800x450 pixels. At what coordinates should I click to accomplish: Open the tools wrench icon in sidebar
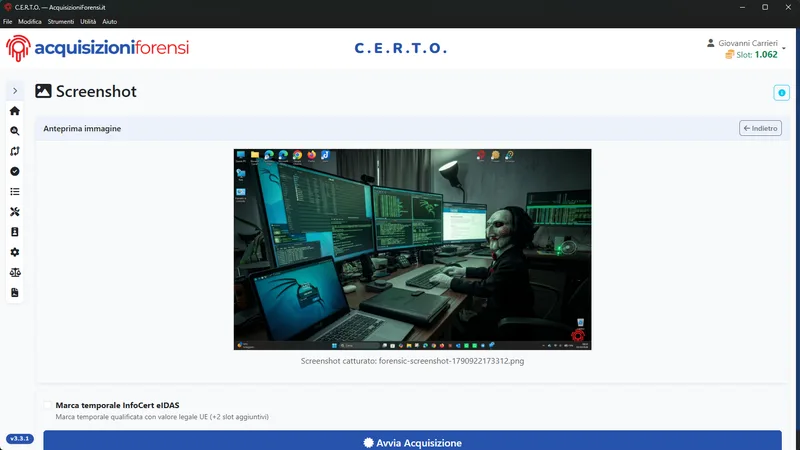[15, 212]
